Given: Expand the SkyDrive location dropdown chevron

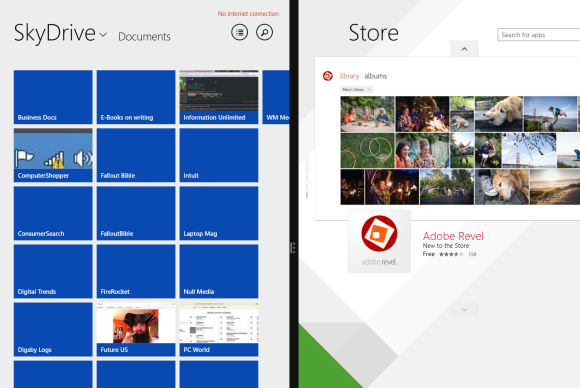Looking at the screenshot, I should pos(104,35).
